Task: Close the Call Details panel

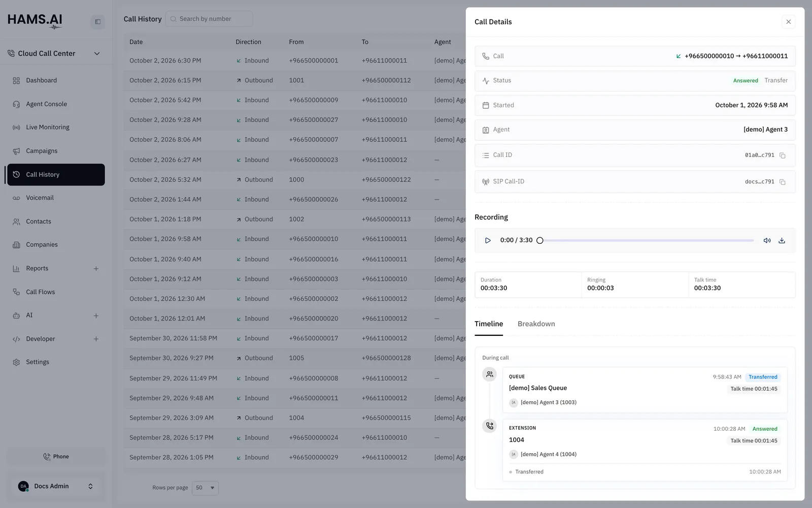Action: pos(788,22)
